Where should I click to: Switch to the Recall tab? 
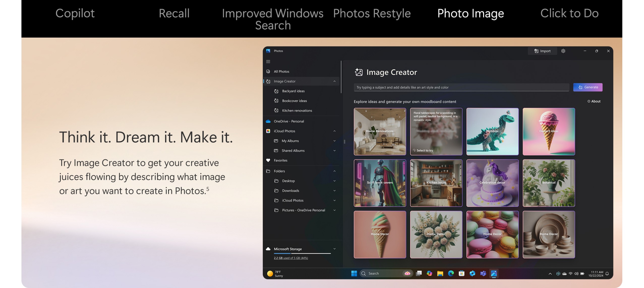point(174,13)
